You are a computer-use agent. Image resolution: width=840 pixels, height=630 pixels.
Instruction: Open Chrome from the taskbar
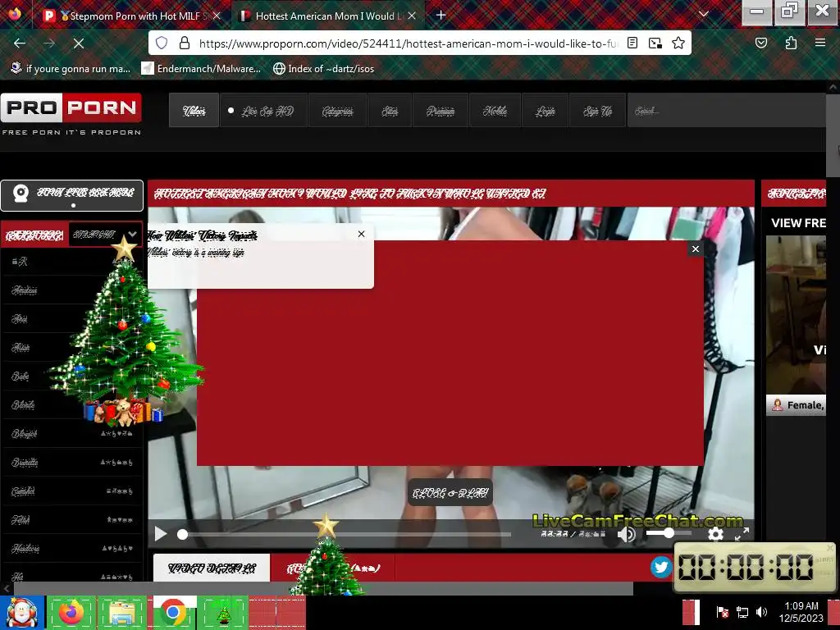coord(172,613)
